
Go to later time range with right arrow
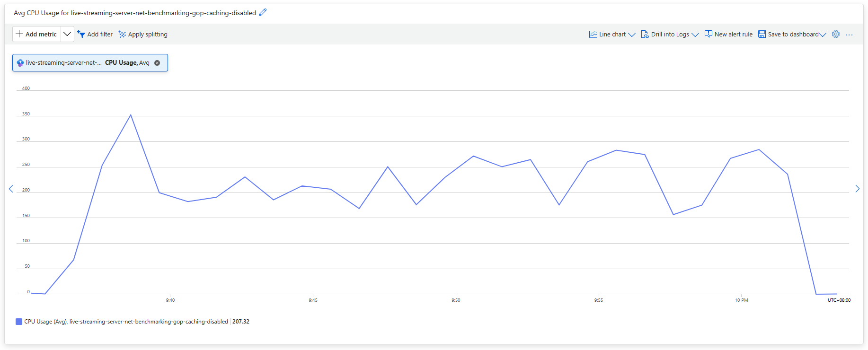(x=857, y=189)
